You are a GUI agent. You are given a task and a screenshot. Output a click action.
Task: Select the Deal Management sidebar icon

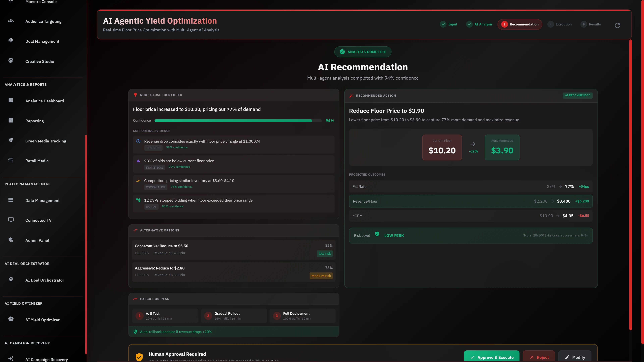(x=11, y=40)
